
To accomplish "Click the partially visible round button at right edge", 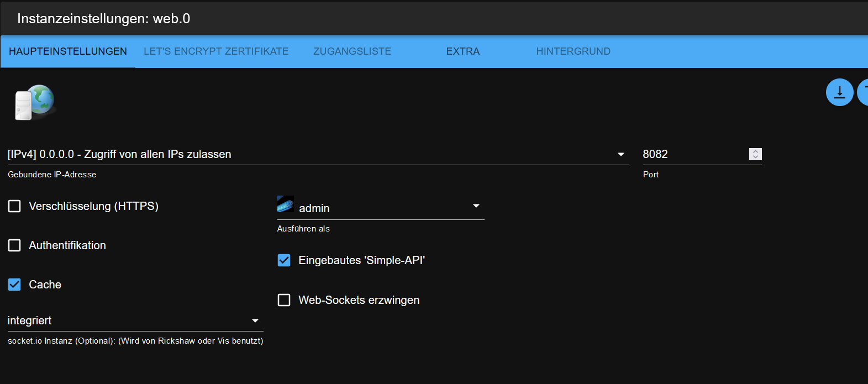I will click(x=863, y=92).
